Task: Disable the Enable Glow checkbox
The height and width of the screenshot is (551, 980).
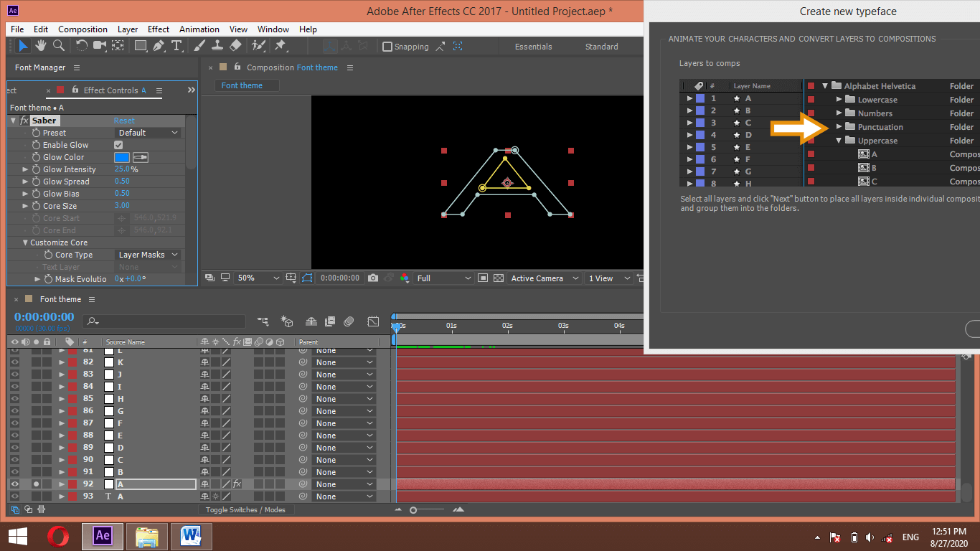Action: [119, 145]
